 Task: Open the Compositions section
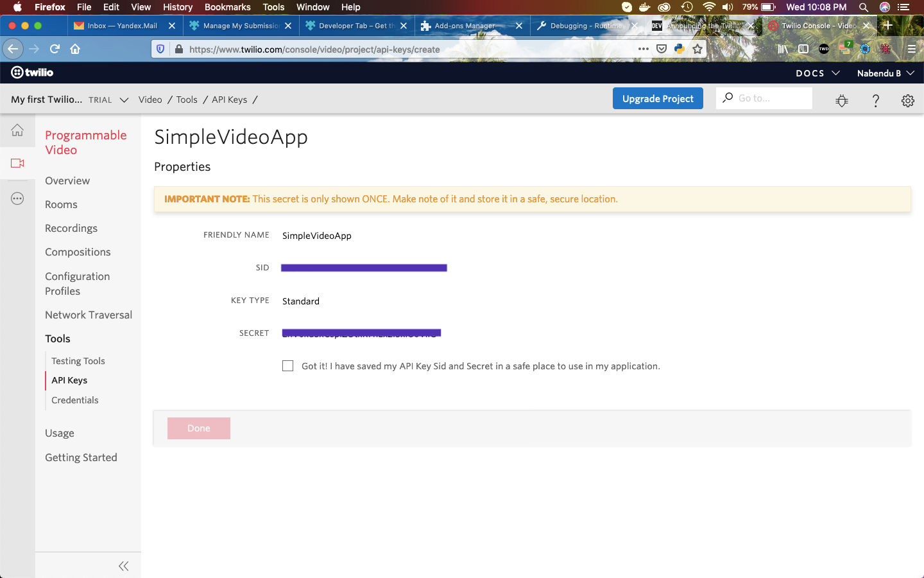click(x=78, y=252)
